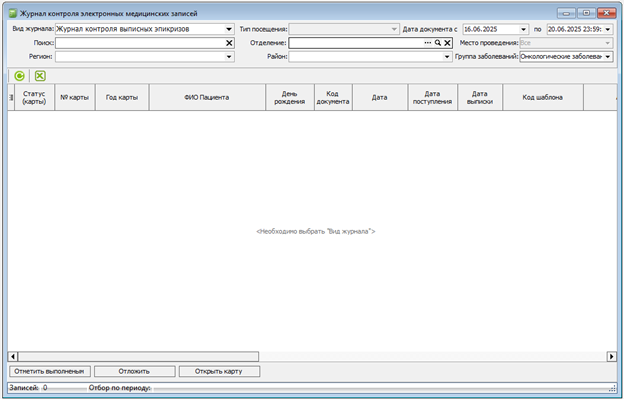Expand the Группа заболеваний dropdown

[x=608, y=56]
